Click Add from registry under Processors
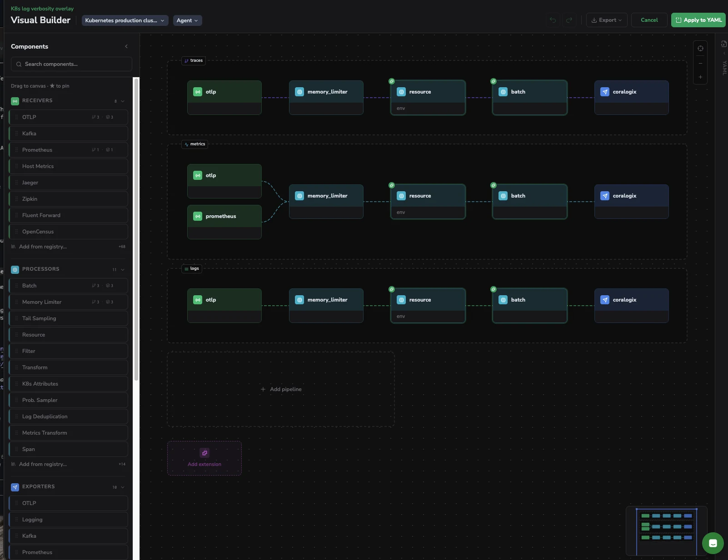728x560 pixels. [x=43, y=464]
